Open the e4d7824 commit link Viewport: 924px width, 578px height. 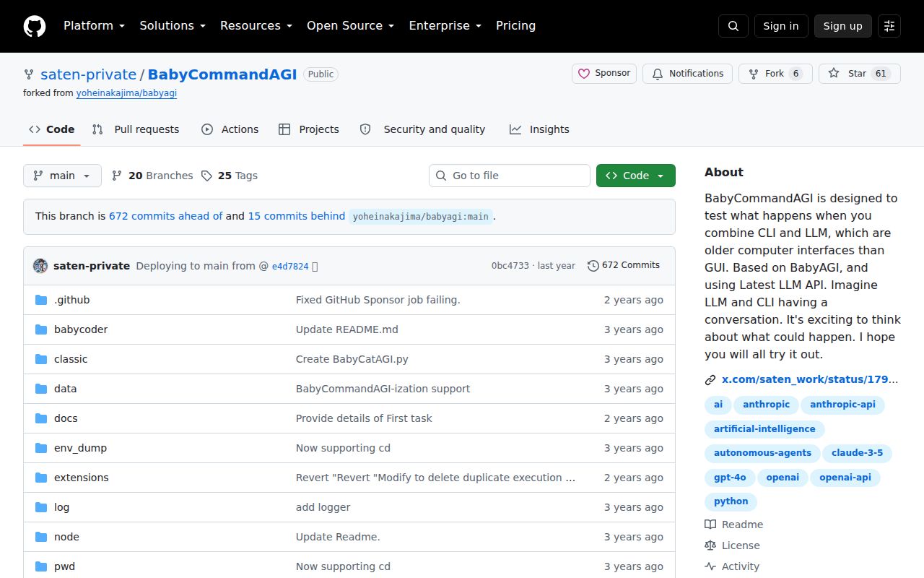point(290,266)
